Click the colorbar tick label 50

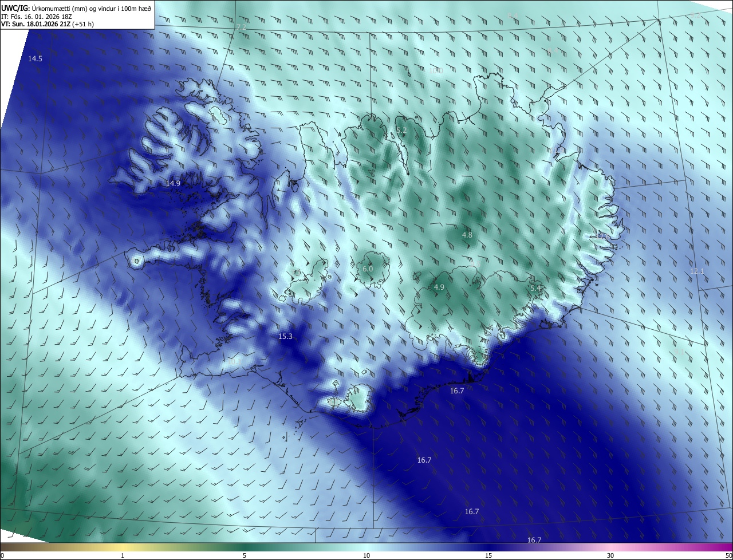coord(728,555)
